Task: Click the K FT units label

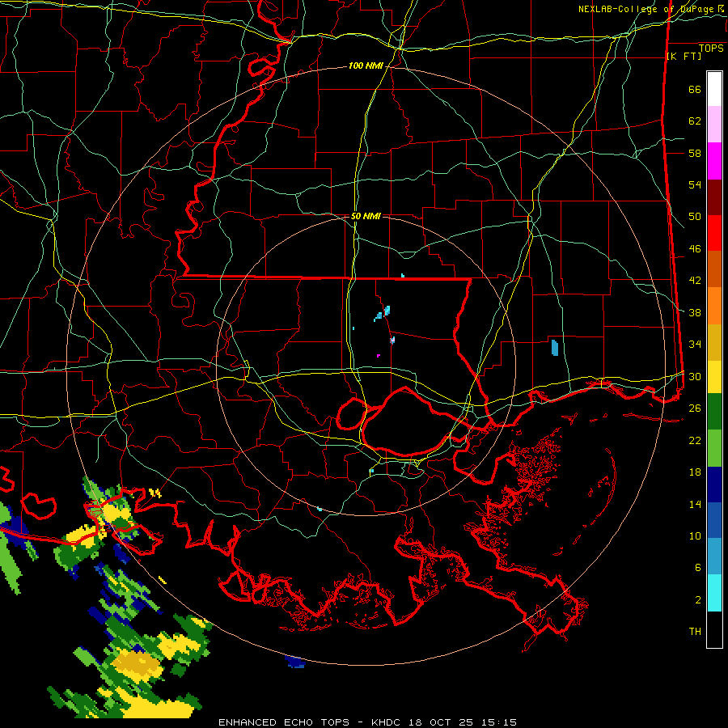Action: tap(684, 56)
